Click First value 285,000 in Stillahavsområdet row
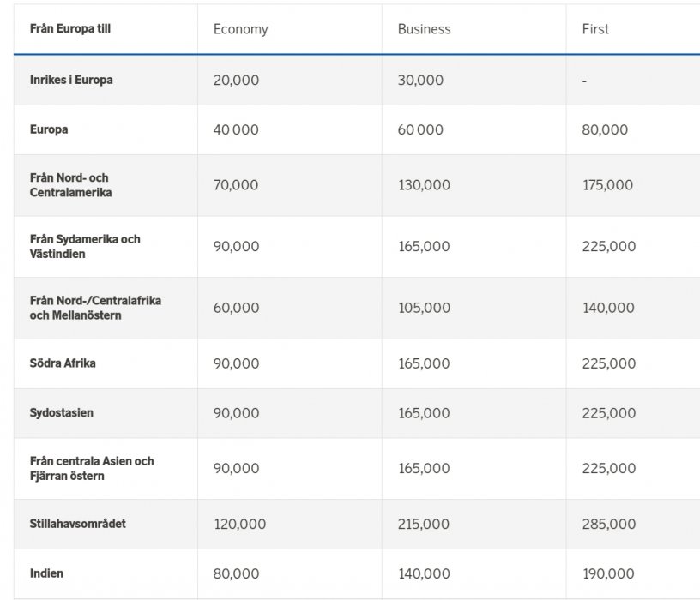 (609, 525)
